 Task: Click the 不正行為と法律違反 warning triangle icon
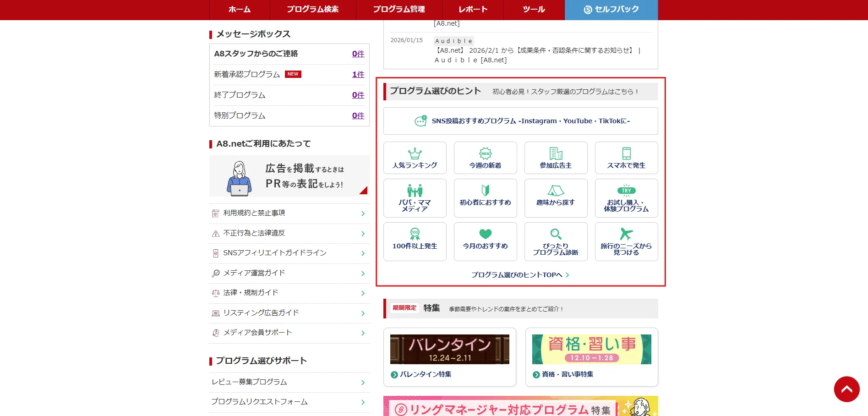(x=215, y=234)
